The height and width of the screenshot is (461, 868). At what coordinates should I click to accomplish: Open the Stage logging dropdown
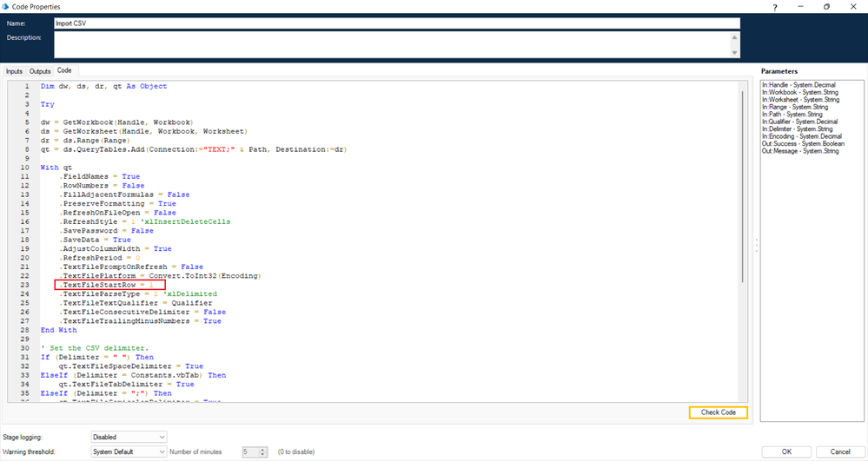(129, 437)
